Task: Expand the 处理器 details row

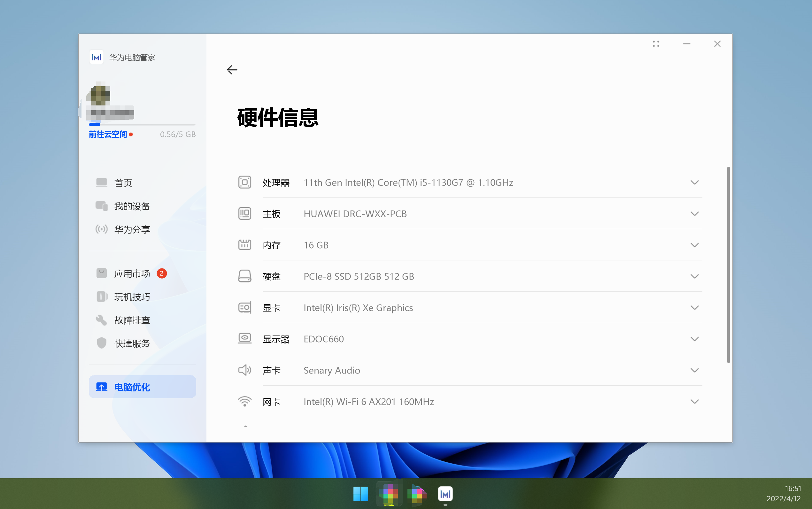Action: (x=694, y=182)
